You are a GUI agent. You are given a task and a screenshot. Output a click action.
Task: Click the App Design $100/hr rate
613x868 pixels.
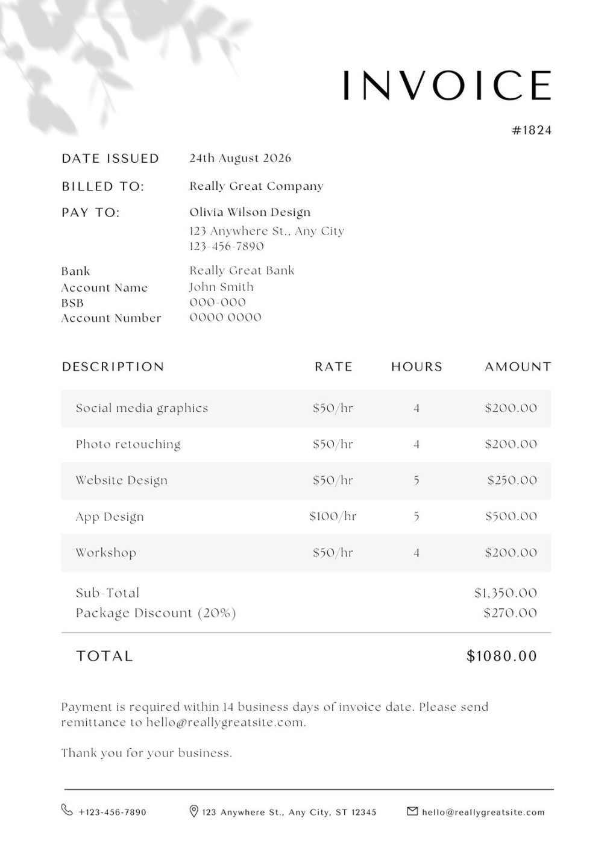tap(333, 517)
